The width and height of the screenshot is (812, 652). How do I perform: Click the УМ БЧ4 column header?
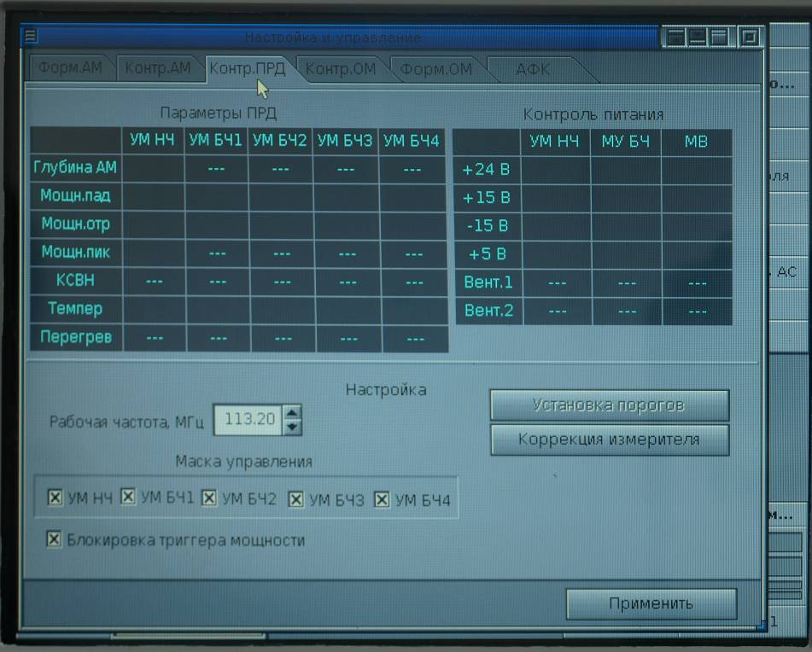[412, 141]
